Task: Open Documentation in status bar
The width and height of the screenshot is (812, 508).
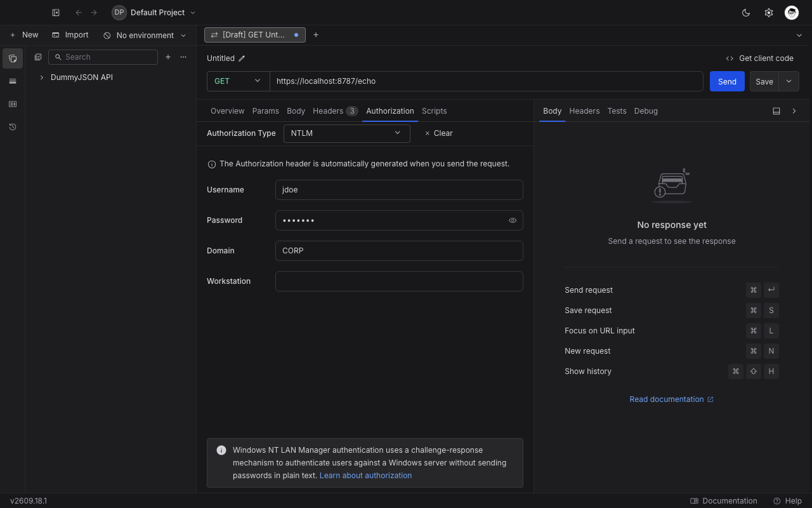Action: click(724, 501)
